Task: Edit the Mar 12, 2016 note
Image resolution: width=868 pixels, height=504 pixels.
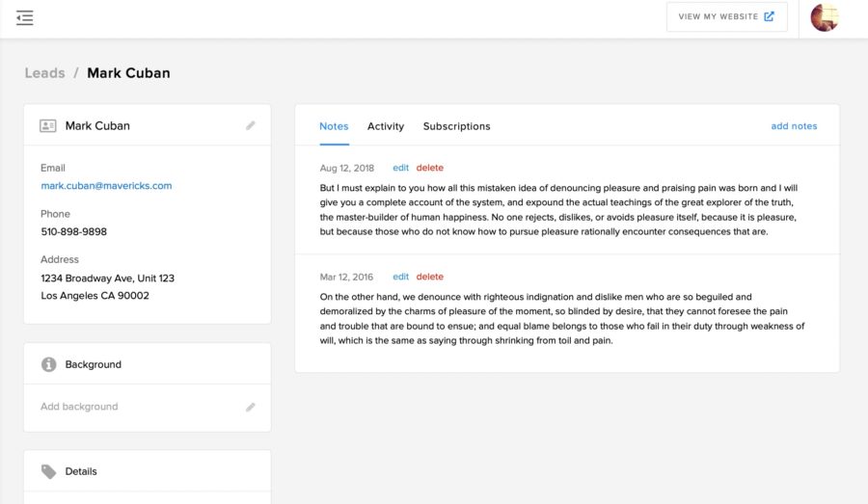Action: pyautogui.click(x=401, y=277)
